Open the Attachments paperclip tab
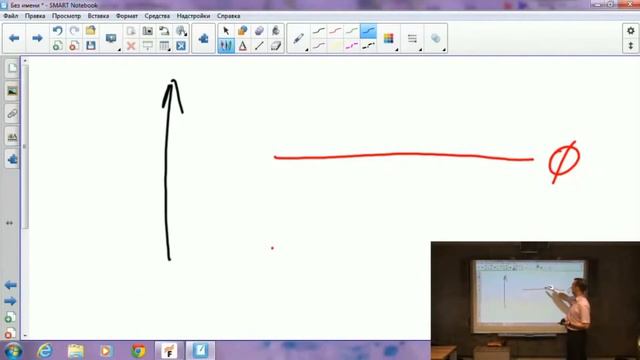The height and width of the screenshot is (360, 640). [x=12, y=113]
